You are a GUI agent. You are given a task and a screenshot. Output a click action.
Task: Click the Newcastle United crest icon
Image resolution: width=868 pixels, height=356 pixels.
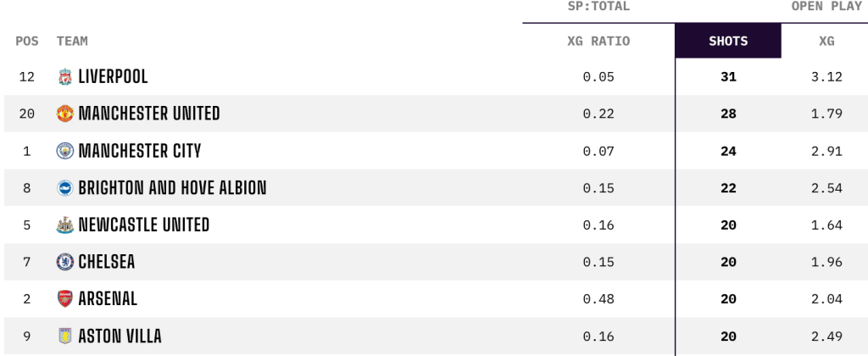tap(64, 225)
